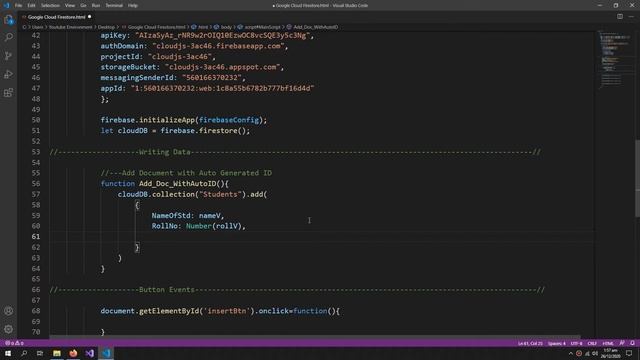Click the taskbar search icon
The width and height of the screenshot is (640, 360).
coord(24,353)
